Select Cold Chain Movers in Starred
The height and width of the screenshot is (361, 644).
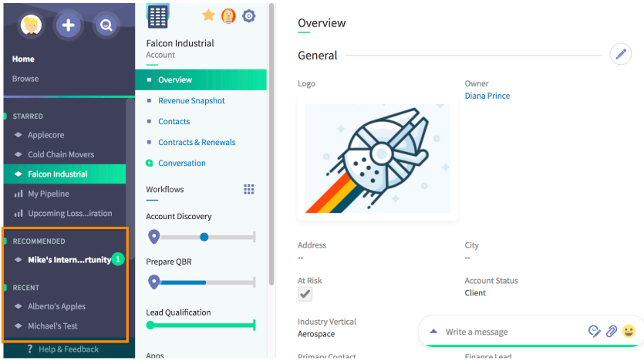(61, 154)
